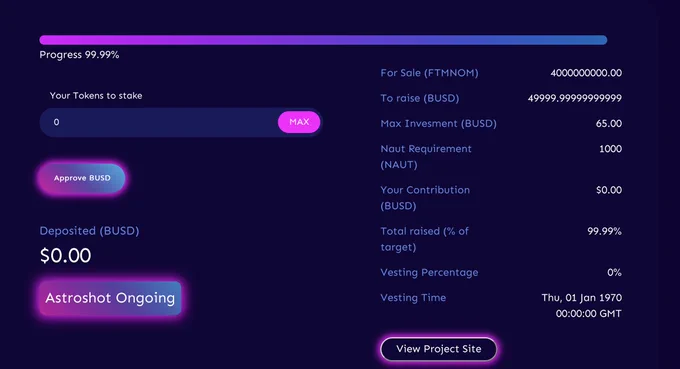Click the For Sale (FTMNOM) label
The width and height of the screenshot is (680, 369).
tap(429, 73)
